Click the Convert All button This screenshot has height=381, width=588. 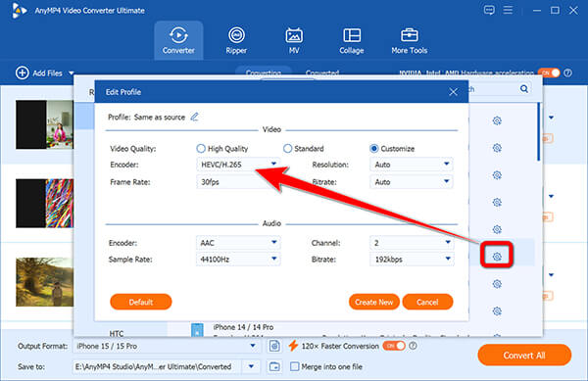(524, 356)
